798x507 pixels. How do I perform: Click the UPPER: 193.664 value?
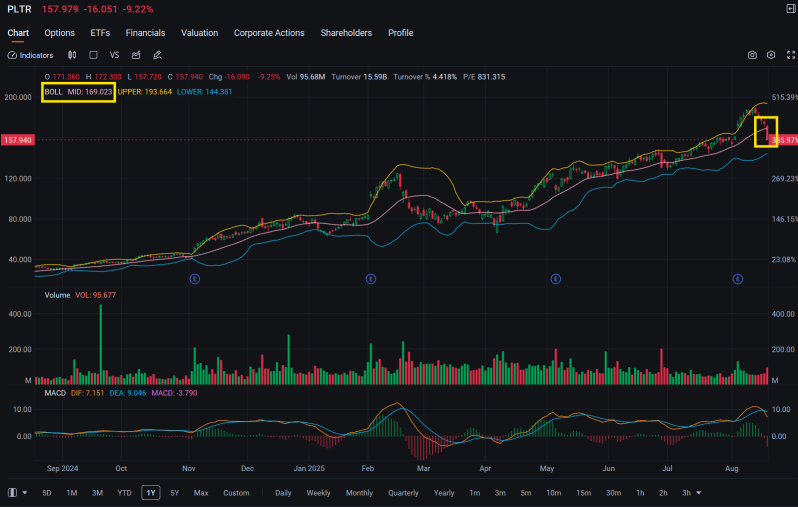point(145,92)
